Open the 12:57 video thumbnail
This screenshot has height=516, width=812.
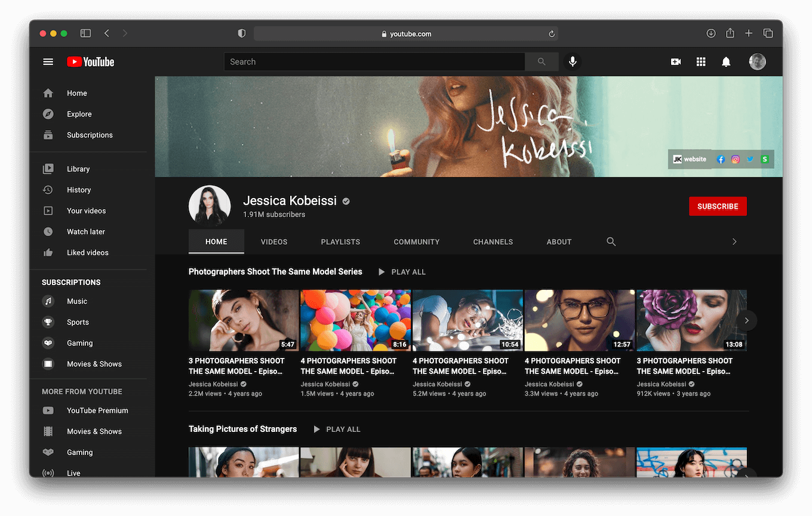click(x=580, y=320)
